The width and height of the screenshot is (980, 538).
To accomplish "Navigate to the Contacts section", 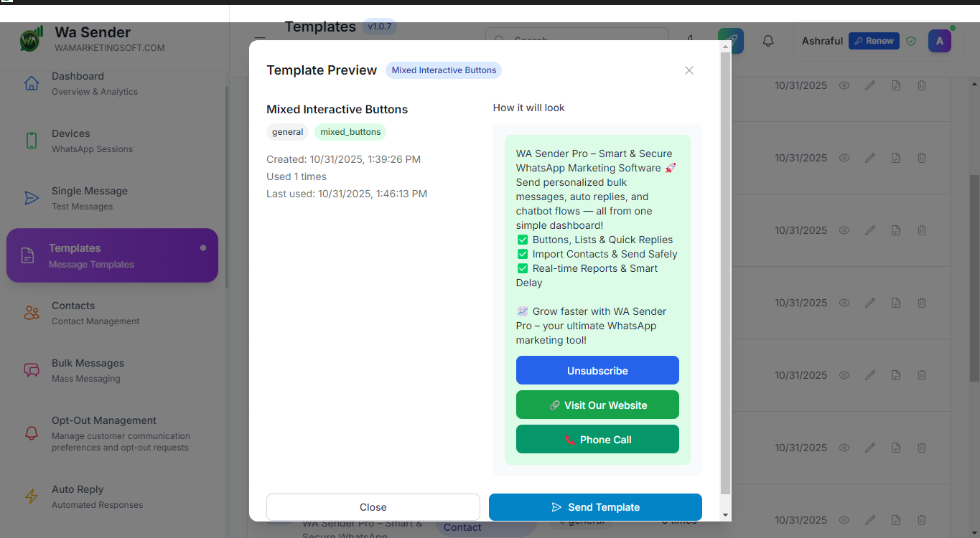I will pyautogui.click(x=73, y=313).
